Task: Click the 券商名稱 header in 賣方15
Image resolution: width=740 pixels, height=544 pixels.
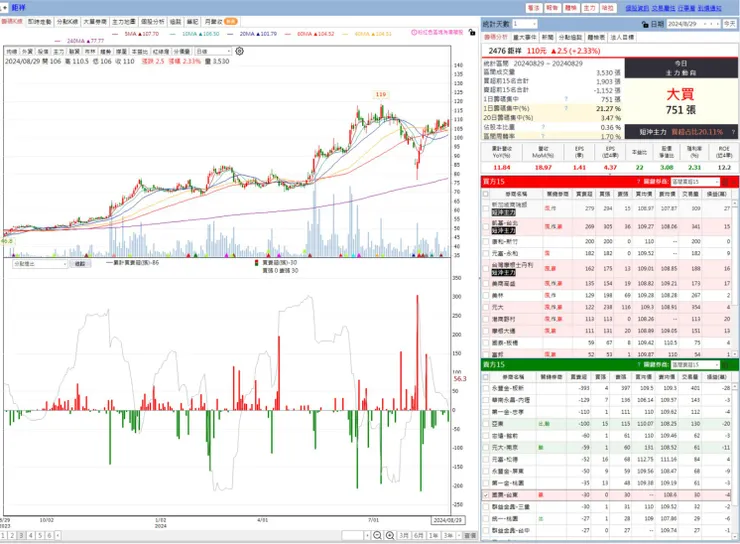Action: click(x=514, y=377)
